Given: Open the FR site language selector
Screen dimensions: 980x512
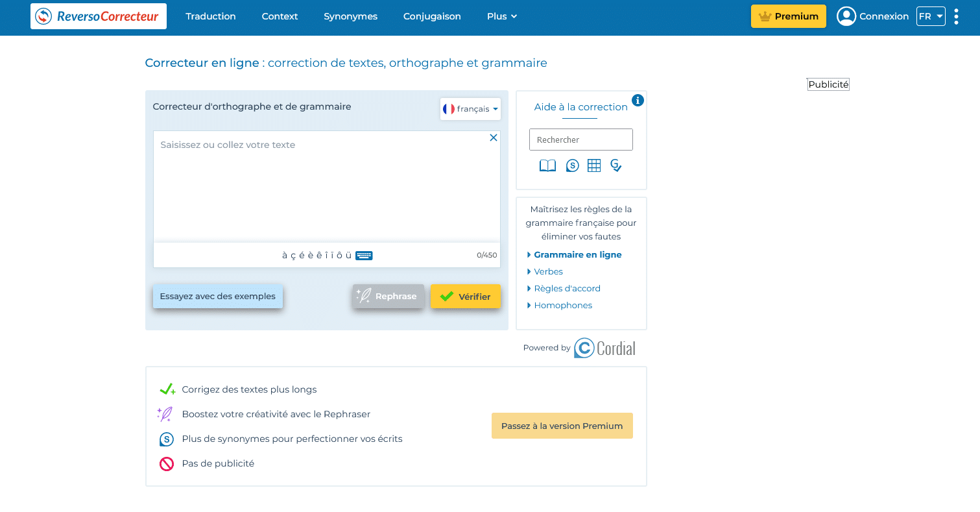Looking at the screenshot, I should point(931,16).
